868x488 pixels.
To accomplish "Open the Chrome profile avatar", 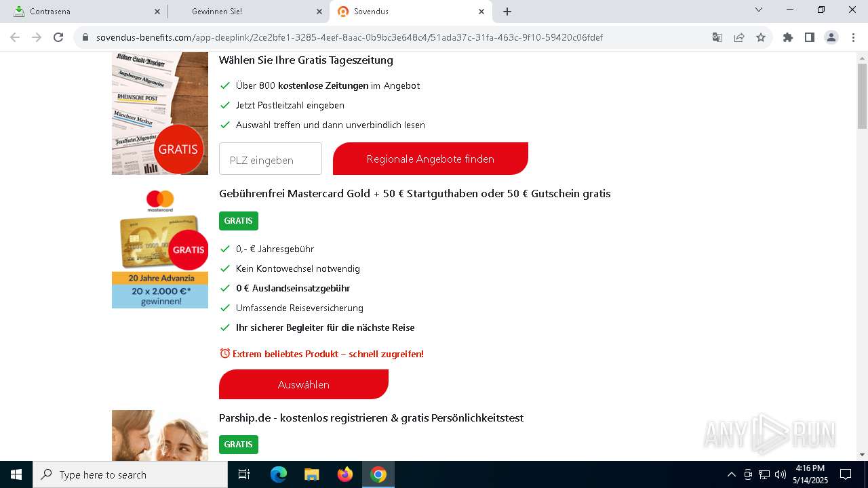I will (831, 37).
